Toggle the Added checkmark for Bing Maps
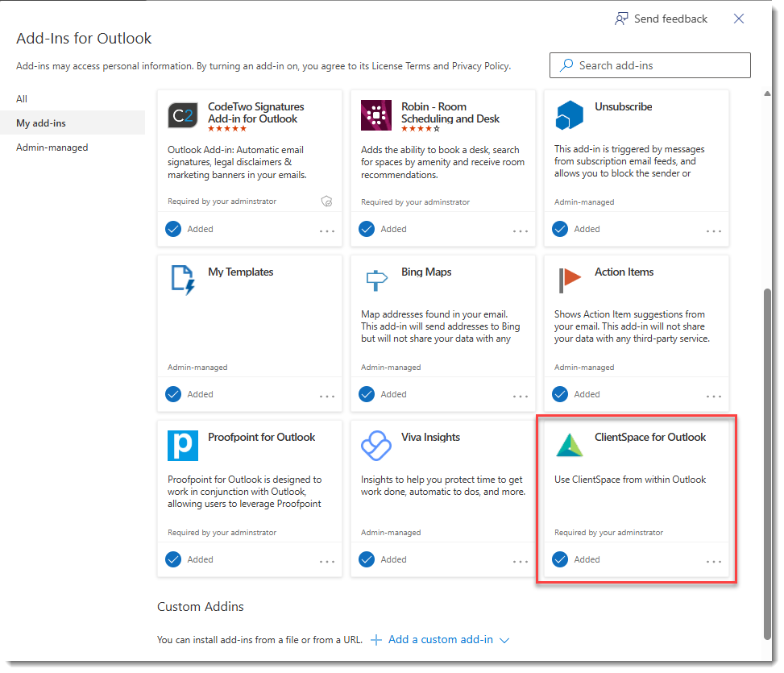Viewport: 784px width, 673px height. tap(367, 394)
